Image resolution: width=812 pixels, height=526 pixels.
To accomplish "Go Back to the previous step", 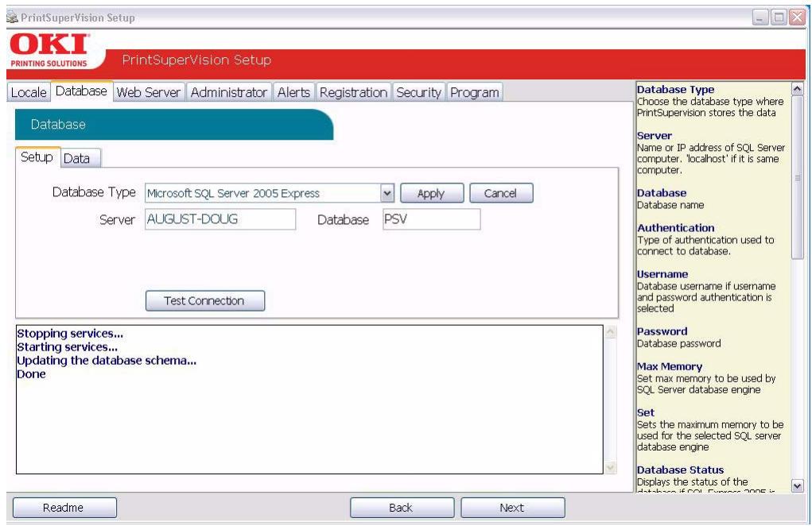I will pyautogui.click(x=402, y=508).
